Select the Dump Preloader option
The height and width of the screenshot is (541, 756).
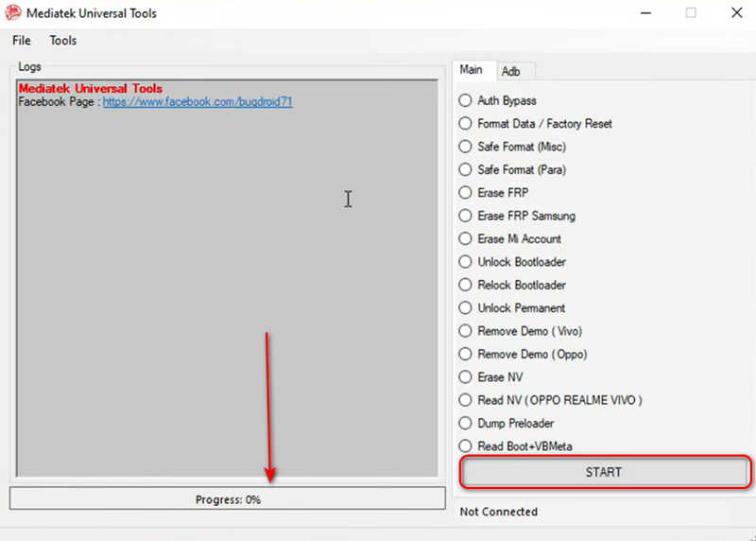point(507,423)
